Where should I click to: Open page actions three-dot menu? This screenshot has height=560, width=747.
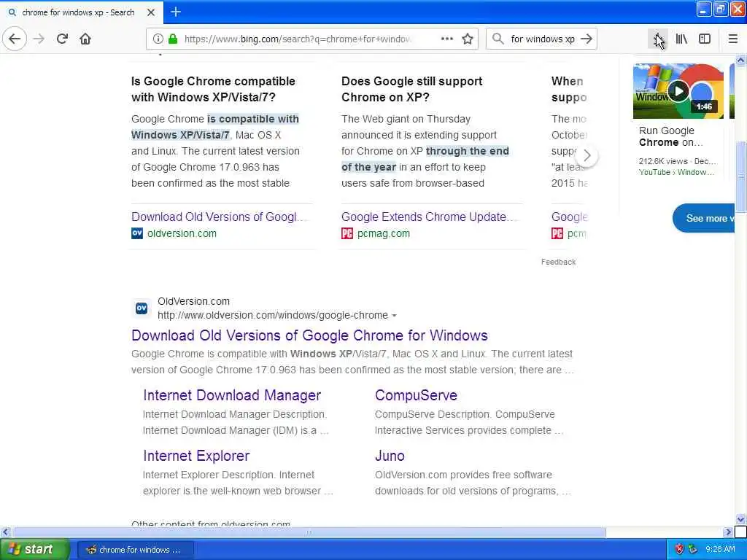click(447, 39)
